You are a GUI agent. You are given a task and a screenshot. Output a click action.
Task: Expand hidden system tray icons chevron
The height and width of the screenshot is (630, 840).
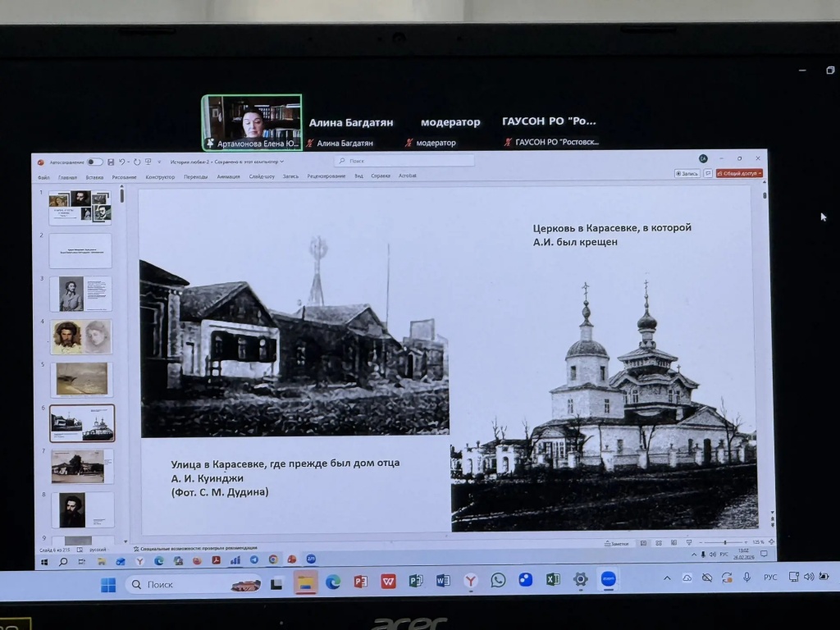coord(665,577)
